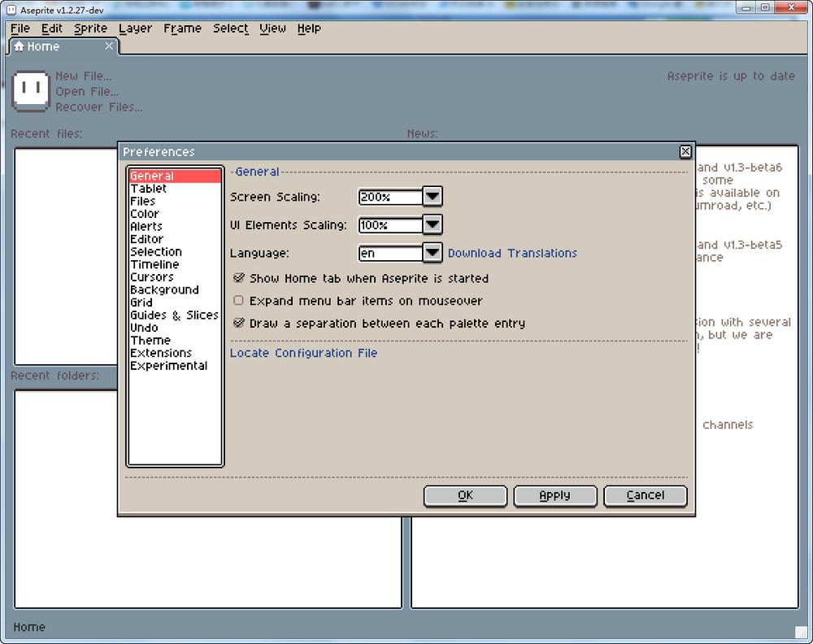Select Extensions in preferences list
The height and width of the screenshot is (644, 813).
coord(176,353)
